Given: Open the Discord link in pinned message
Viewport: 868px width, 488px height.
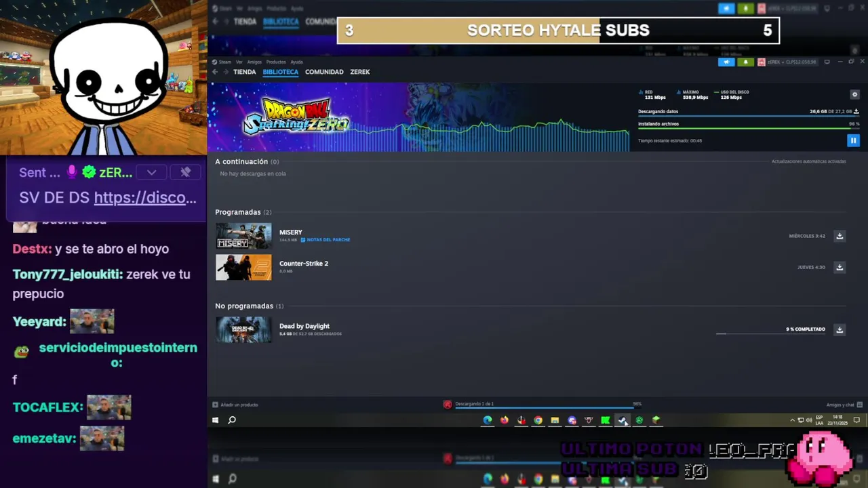Looking at the screenshot, I should point(145,198).
